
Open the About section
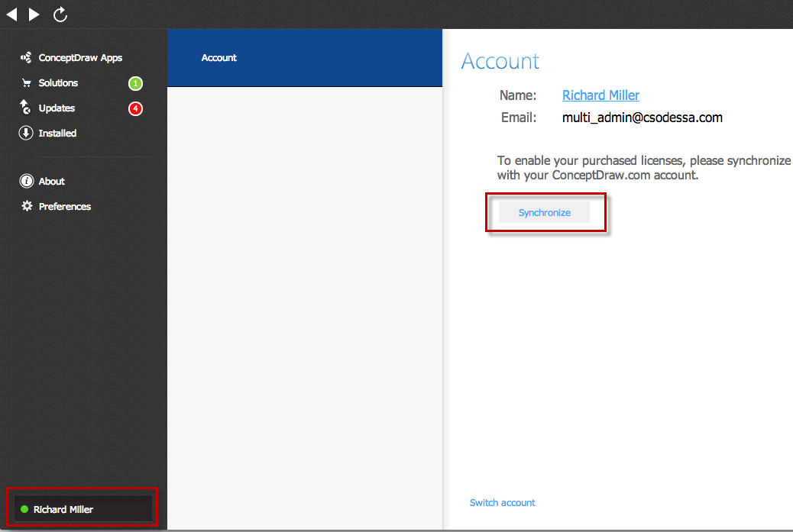[x=52, y=182]
